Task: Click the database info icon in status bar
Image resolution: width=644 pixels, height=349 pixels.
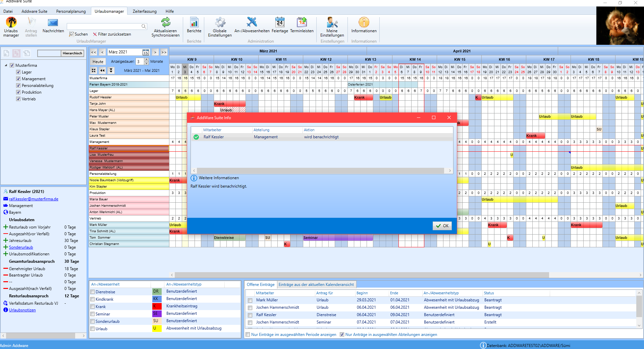Action: (x=483, y=345)
